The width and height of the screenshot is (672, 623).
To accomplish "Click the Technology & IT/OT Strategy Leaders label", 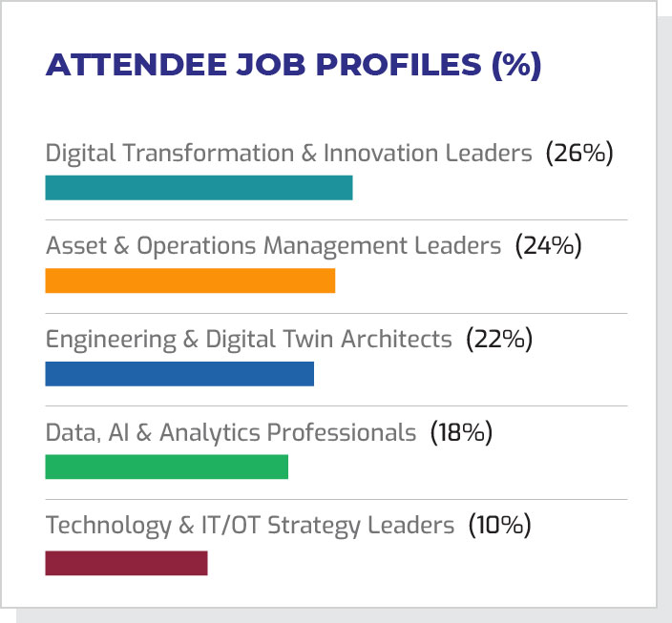I will 250,526.
